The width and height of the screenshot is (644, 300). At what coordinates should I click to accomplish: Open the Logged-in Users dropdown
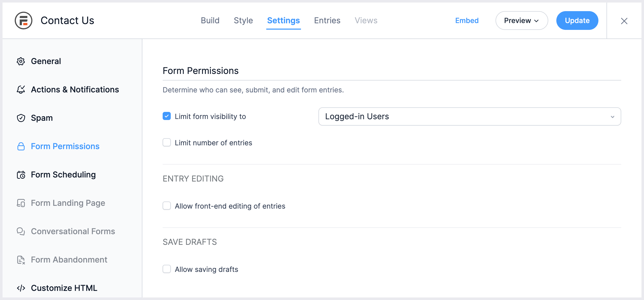(x=470, y=116)
